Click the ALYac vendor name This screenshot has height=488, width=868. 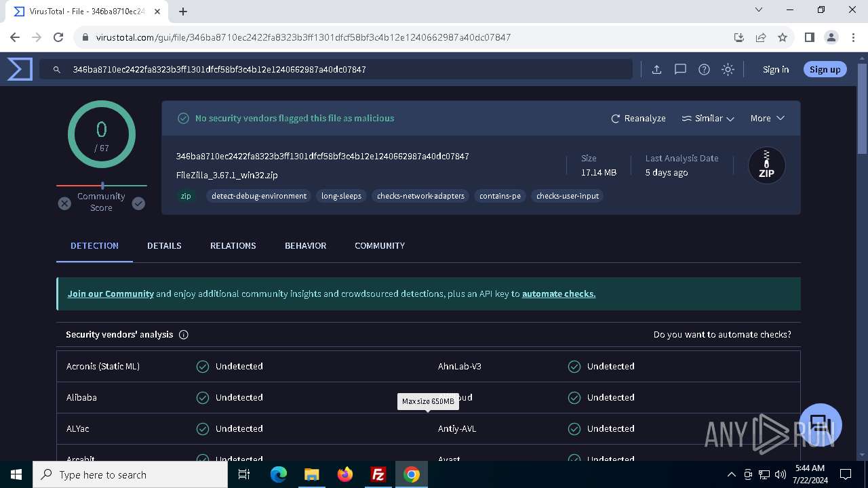pyautogui.click(x=78, y=428)
